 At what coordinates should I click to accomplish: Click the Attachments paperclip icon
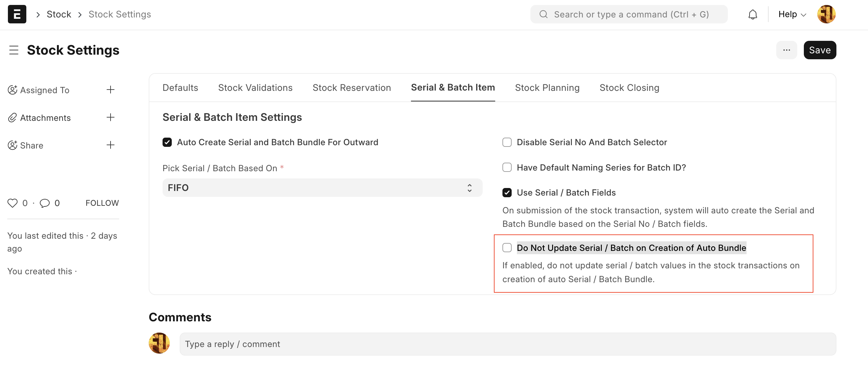coord(13,117)
